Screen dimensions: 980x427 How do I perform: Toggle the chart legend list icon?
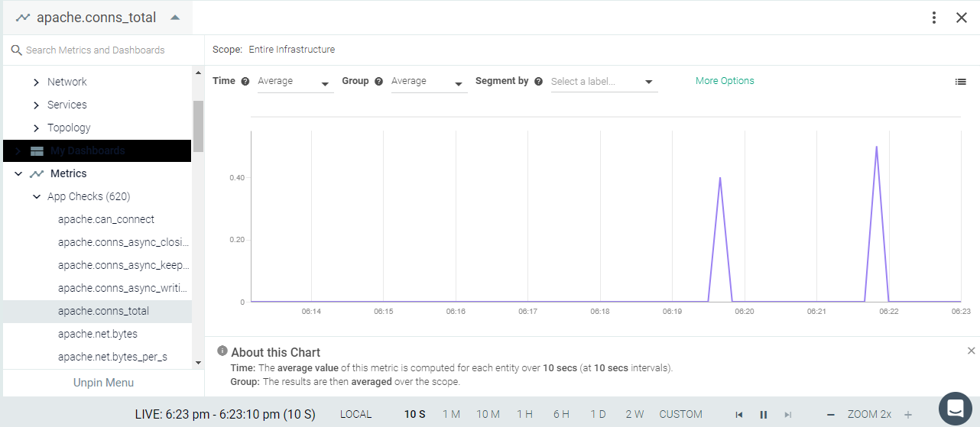[x=961, y=82]
